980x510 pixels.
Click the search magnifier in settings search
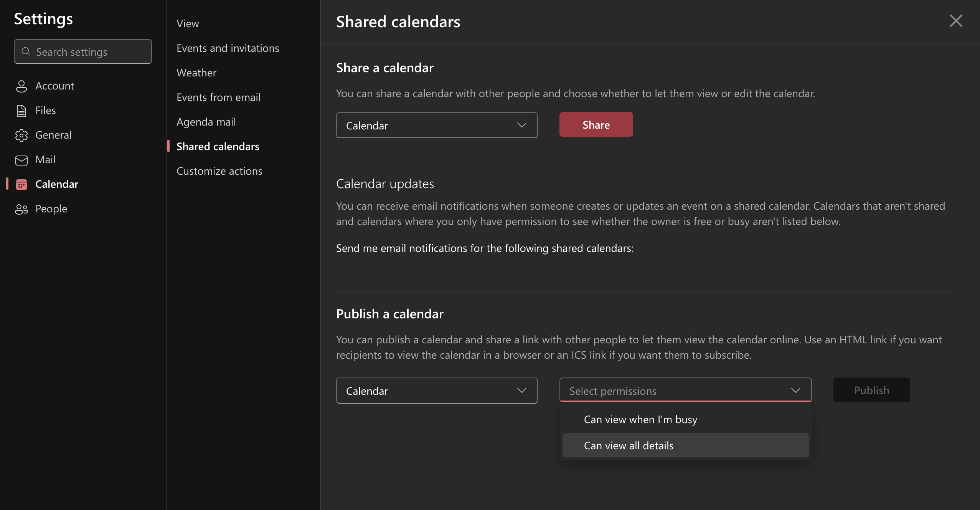click(x=26, y=51)
